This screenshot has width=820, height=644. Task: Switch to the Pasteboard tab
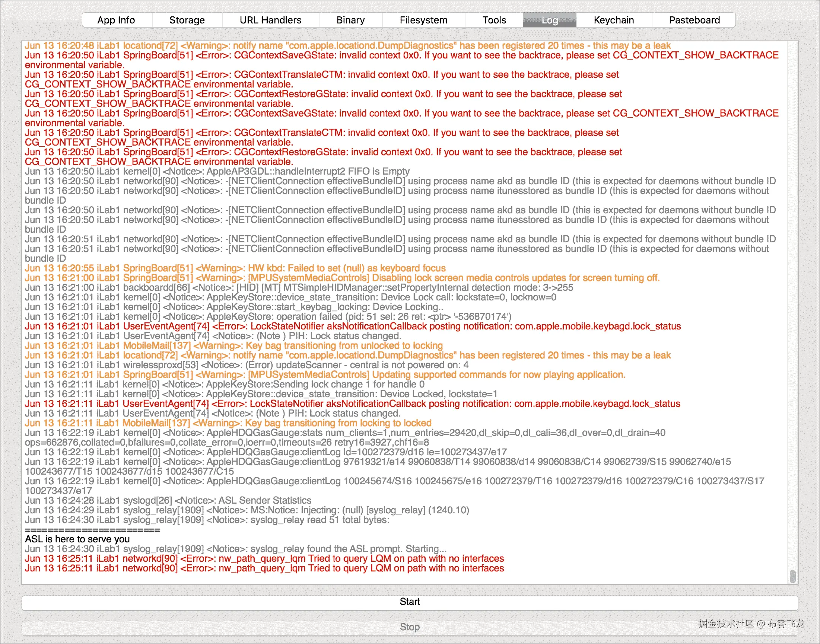694,20
